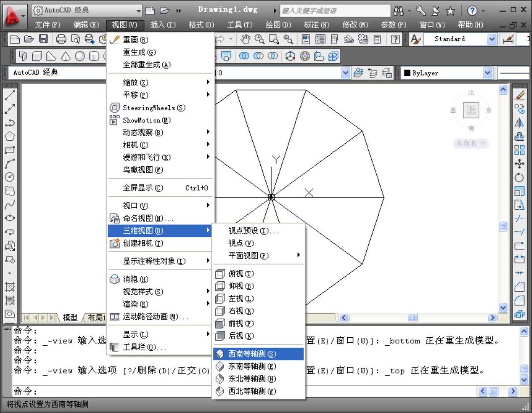This screenshot has height=413, width=532.
Task: Click the vertical scrollbar thumb in drawing area
Action: point(503,226)
